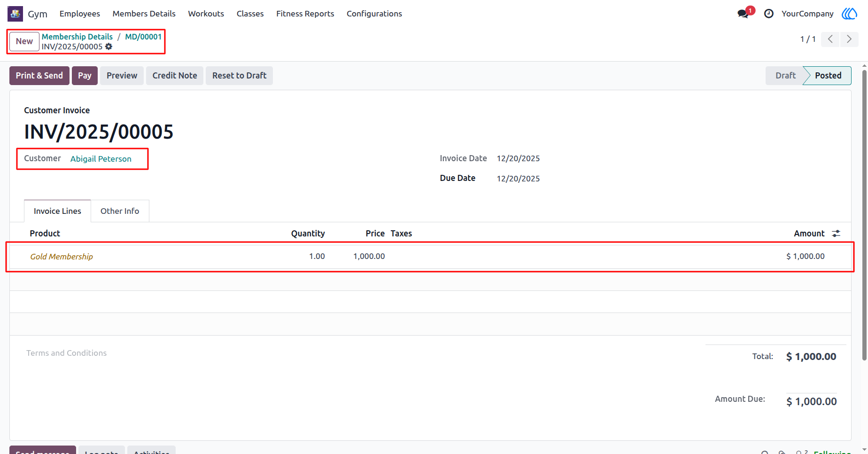Open the YourCompany user menu
Image resolution: width=868 pixels, height=454 pixels.
point(807,14)
